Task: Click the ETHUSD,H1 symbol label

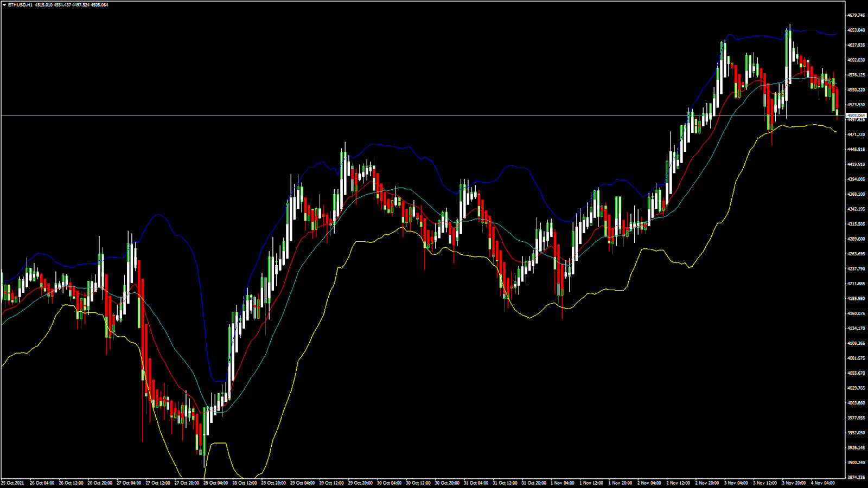Action: (x=20, y=5)
